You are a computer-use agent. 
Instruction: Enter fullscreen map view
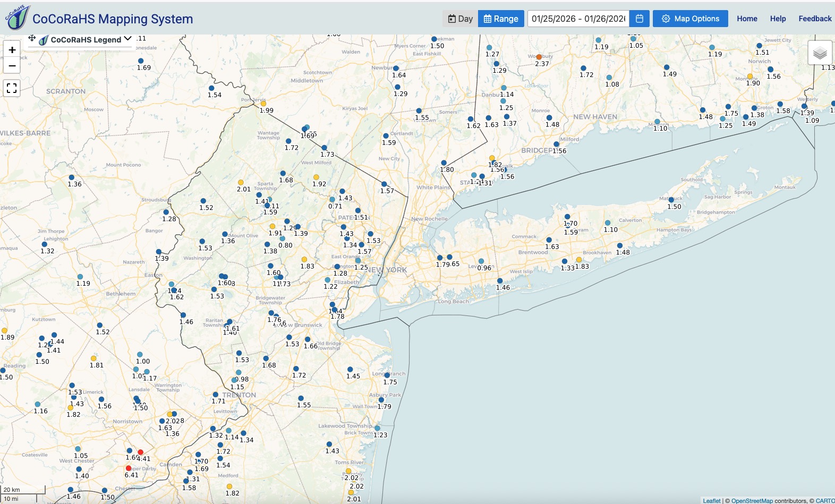[12, 88]
